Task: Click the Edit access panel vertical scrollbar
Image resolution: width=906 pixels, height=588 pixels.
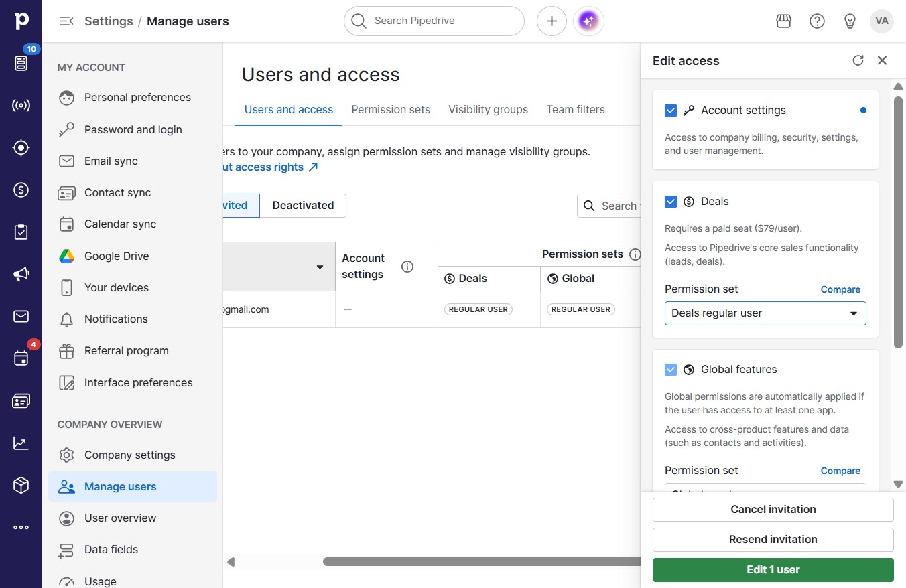Action: [x=899, y=222]
